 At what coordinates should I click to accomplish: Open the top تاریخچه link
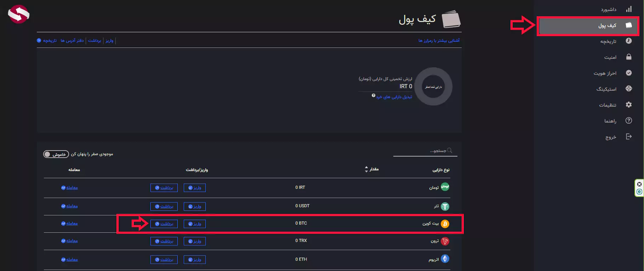point(50,41)
